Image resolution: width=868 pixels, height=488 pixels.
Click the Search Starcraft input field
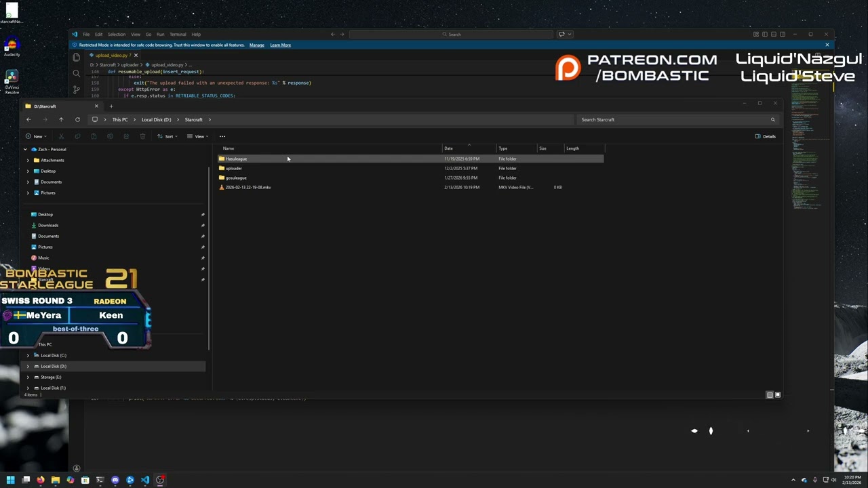click(x=673, y=119)
